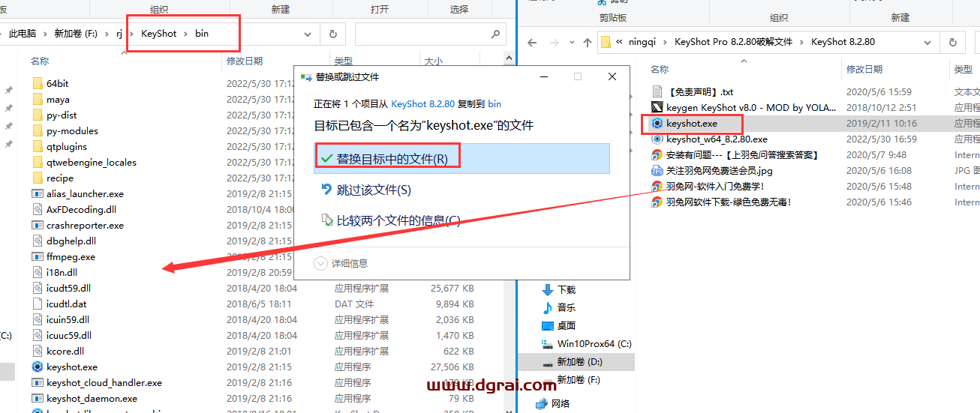Open 网络 in navigation pane
This screenshot has height=413, width=980.
561,403
